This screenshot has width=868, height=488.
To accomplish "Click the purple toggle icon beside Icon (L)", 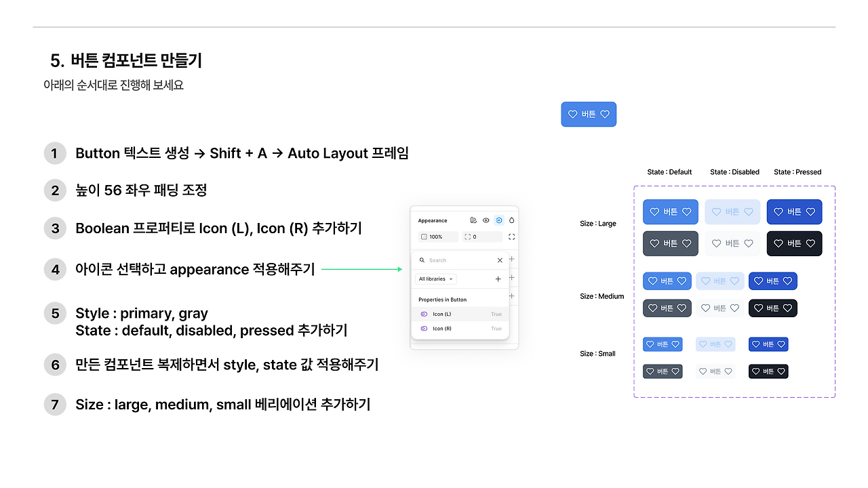I will (x=424, y=314).
